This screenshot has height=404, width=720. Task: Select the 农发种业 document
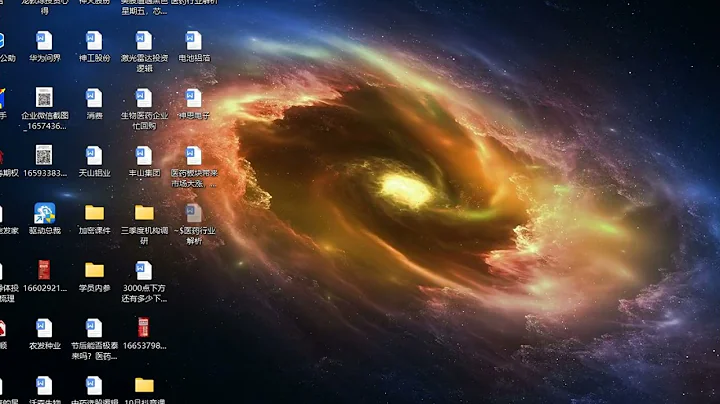[x=45, y=328]
